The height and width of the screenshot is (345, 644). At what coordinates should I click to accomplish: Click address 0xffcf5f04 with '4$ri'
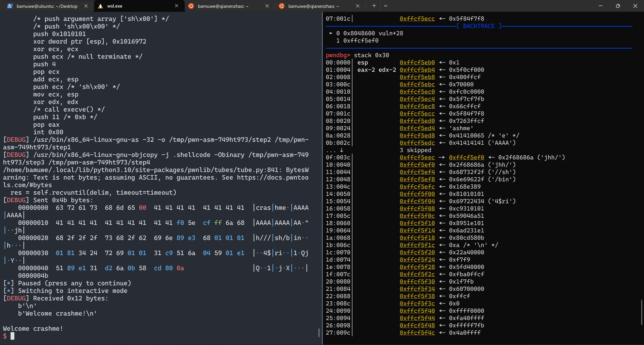417,201
